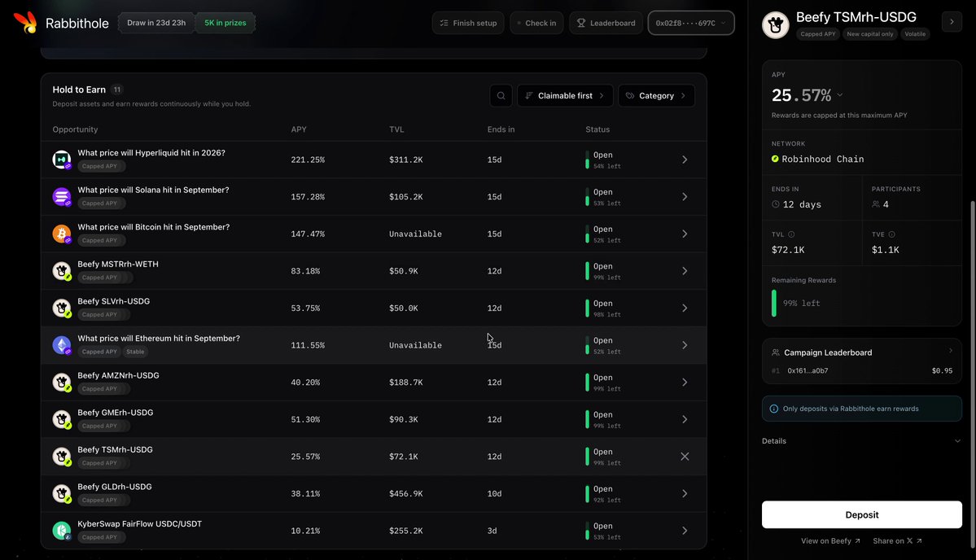976x560 pixels.
Task: Open the Claimable first sort dropdown
Action: click(x=565, y=96)
